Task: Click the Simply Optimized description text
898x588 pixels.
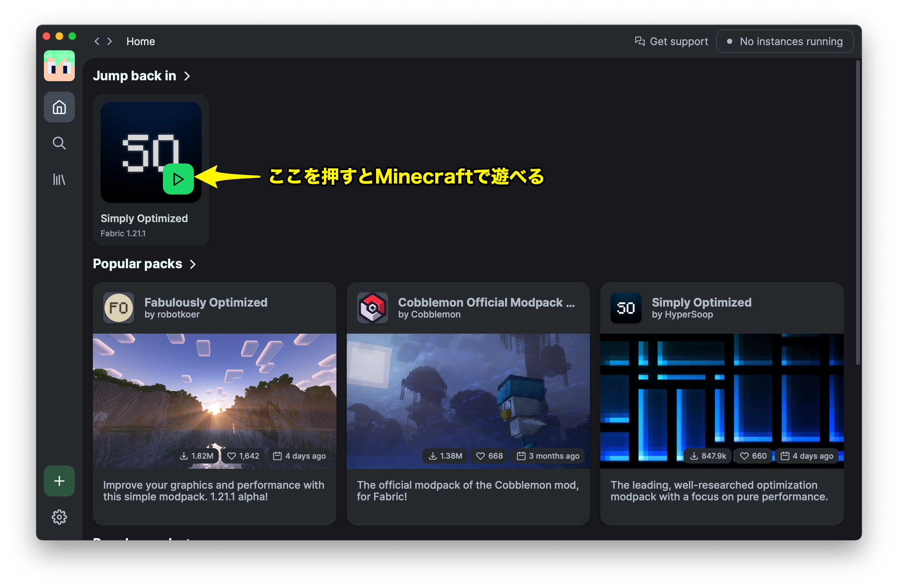Action: point(719,491)
